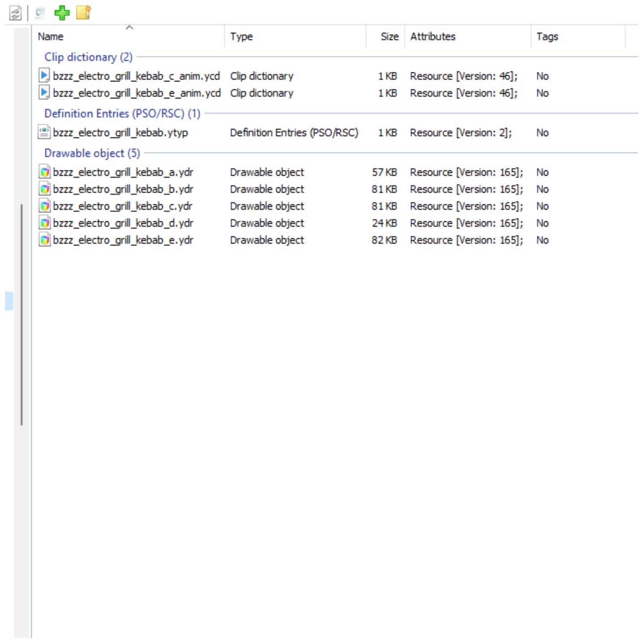Collapse the Definition Entries (PSO/RSC) group
The width and height of the screenshot is (644, 644).
[122, 114]
